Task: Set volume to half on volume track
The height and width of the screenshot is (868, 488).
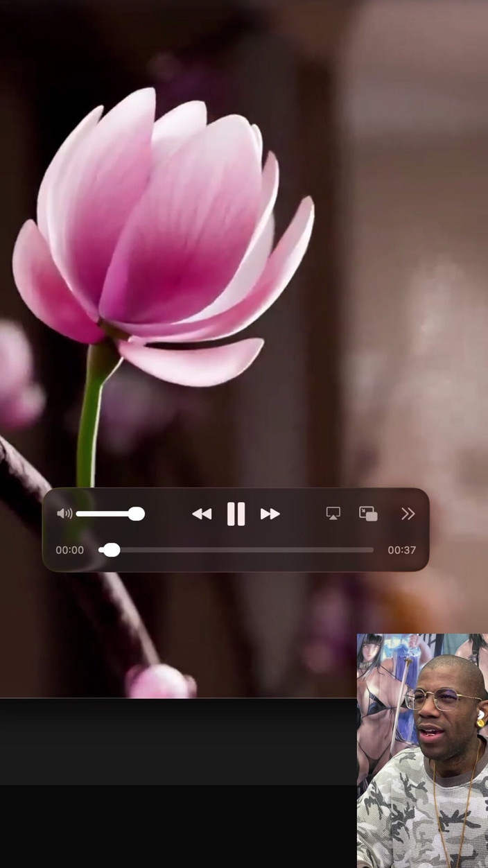Action: (107, 514)
